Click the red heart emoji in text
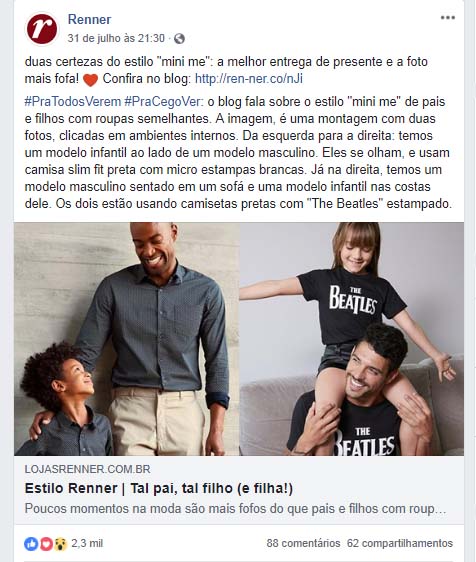This screenshot has width=476, height=562. 90,80
